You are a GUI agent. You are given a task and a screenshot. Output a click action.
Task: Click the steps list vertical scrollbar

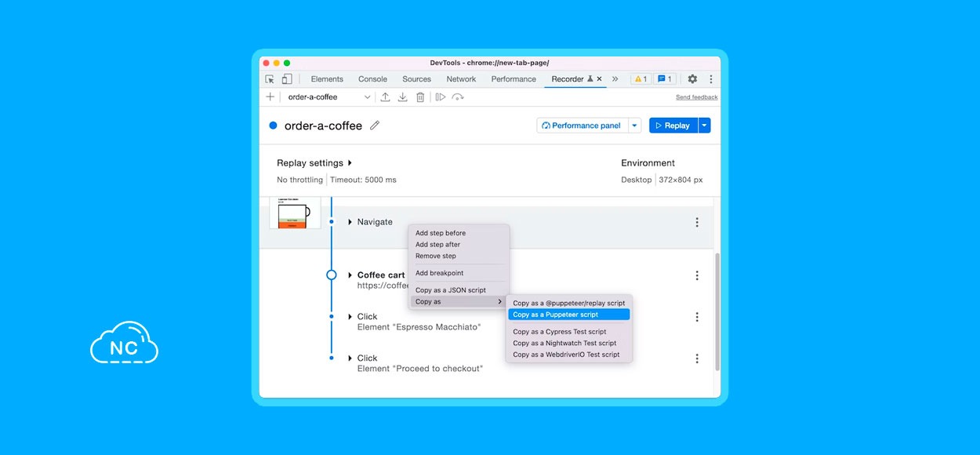717,311
